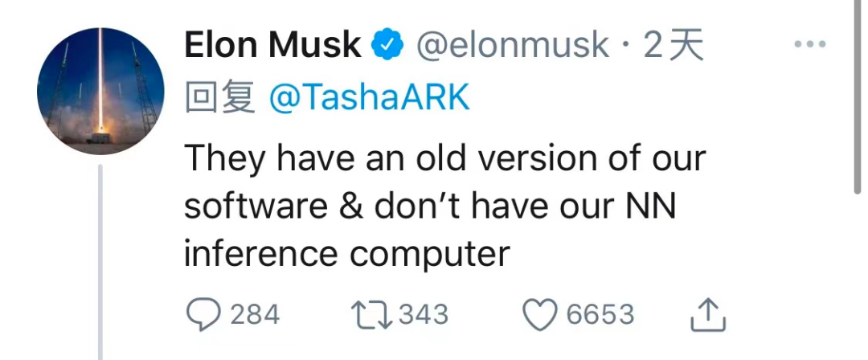Click the reply speech bubble icon
Image resolution: width=868 pixels, height=360 pixels.
point(203,314)
